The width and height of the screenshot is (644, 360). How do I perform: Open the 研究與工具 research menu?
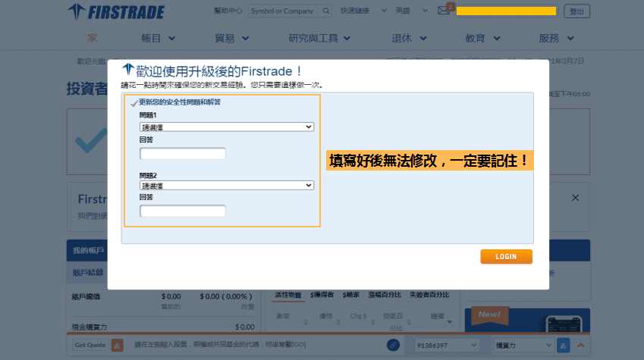click(x=319, y=38)
